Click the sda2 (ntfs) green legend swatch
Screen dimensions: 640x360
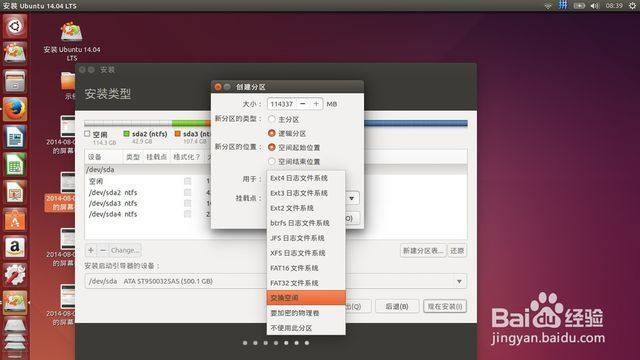point(126,134)
